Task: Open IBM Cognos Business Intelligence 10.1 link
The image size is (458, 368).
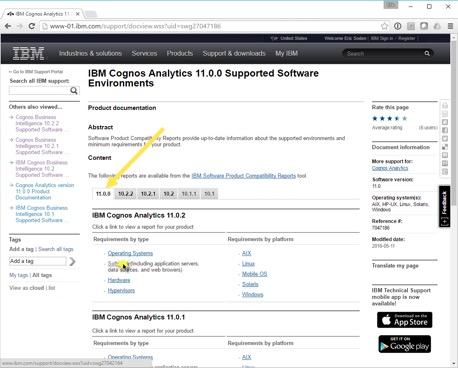Action: [41, 214]
